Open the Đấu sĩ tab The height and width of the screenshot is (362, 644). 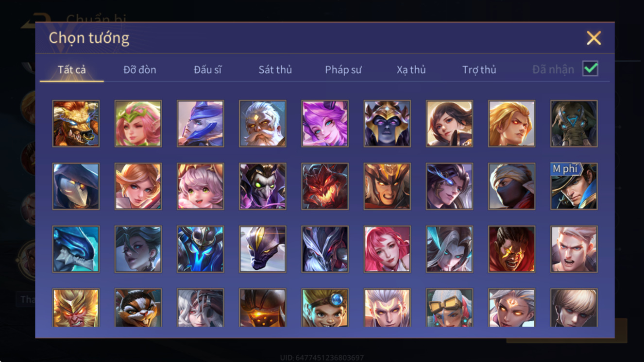(x=208, y=70)
